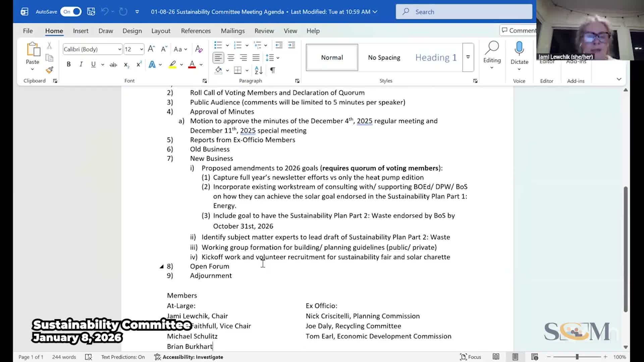Open the font size 12 dropdown

click(142, 49)
